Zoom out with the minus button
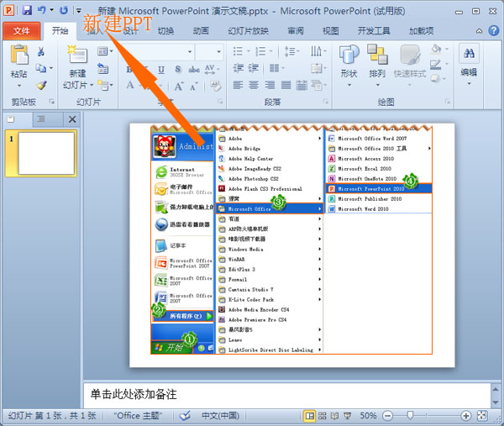This screenshot has width=504, height=426. pyautogui.click(x=388, y=416)
